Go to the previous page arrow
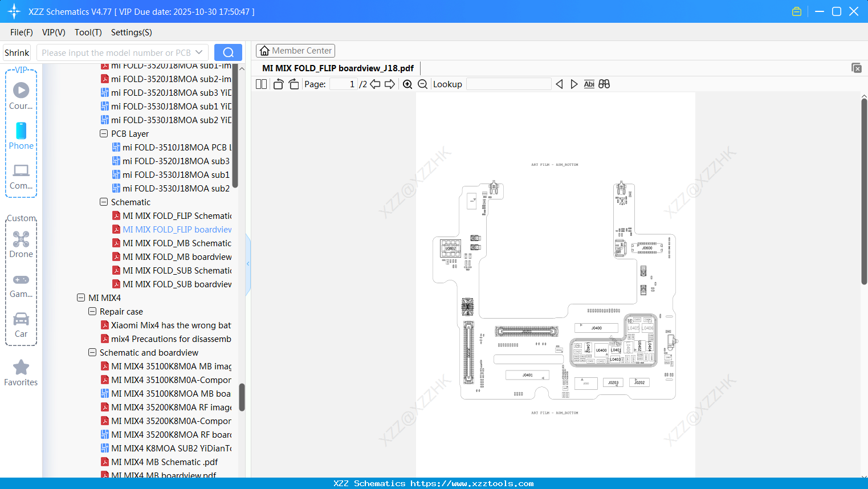The width and height of the screenshot is (868, 489). pos(375,84)
